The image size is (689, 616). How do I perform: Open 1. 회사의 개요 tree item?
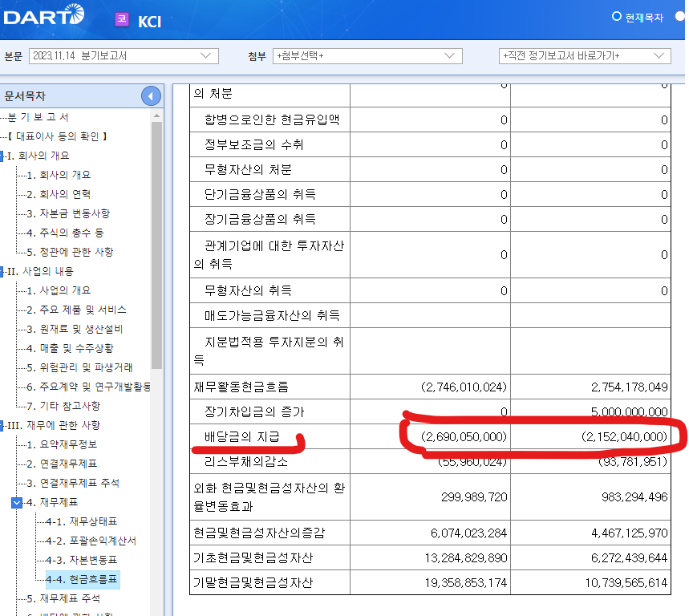tap(59, 175)
